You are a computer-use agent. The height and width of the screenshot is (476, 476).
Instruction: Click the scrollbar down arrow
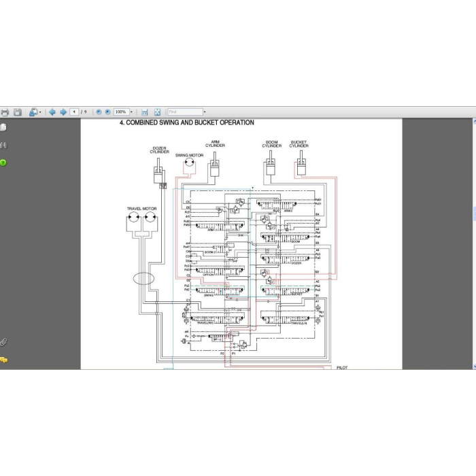[474, 367]
